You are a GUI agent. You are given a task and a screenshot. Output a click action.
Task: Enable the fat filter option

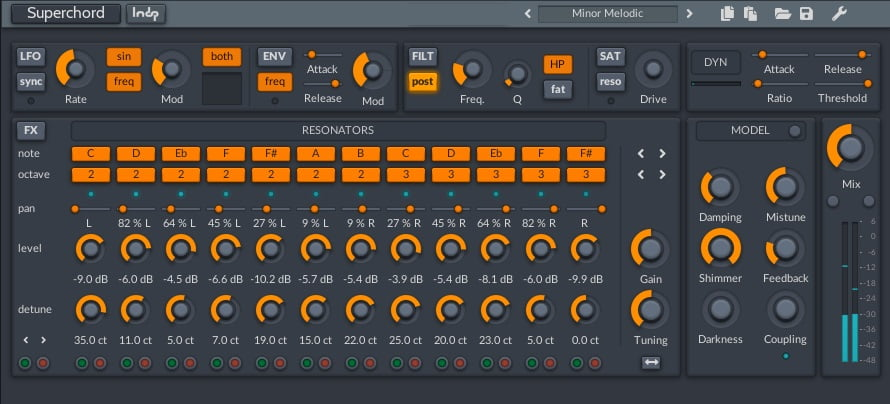pos(558,90)
